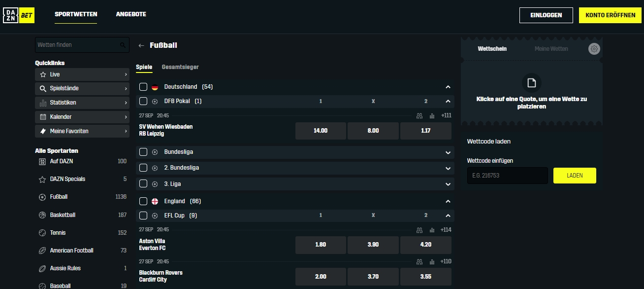
Task: Show more markets +114 for Aston Villa
Action: click(446, 230)
